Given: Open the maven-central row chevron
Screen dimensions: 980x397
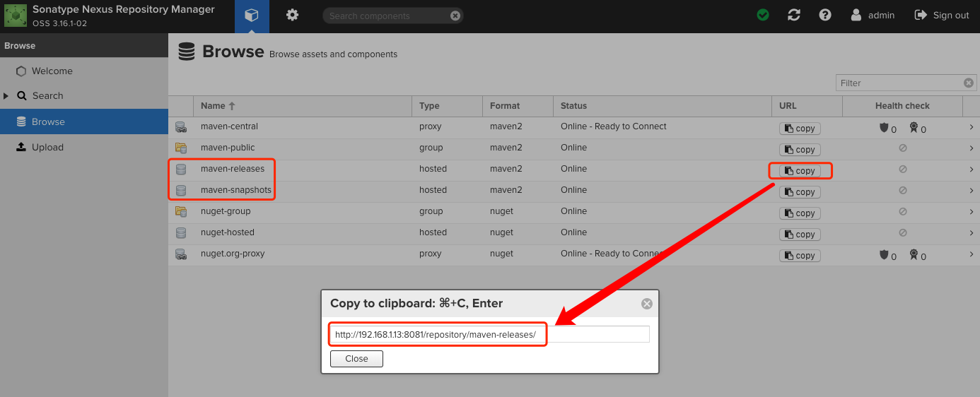Looking at the screenshot, I should click(x=972, y=127).
